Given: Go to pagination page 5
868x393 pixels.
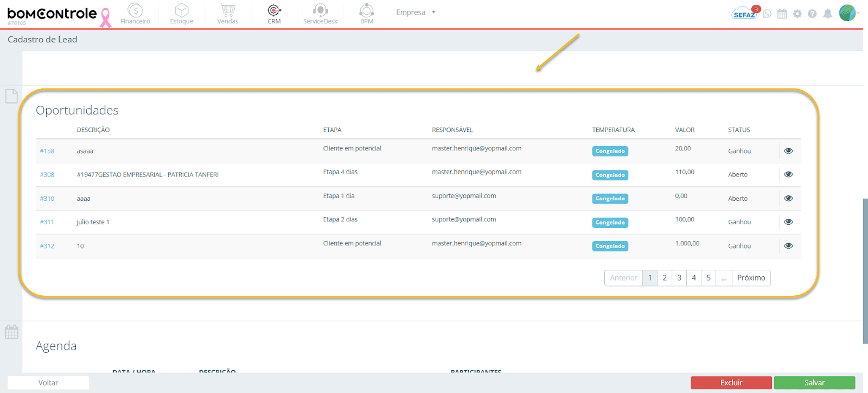Looking at the screenshot, I should tap(709, 278).
